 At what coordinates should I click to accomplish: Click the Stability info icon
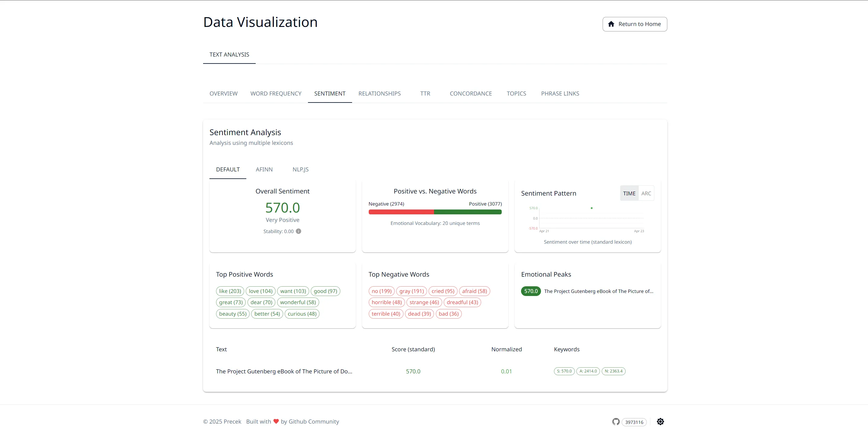[299, 231]
